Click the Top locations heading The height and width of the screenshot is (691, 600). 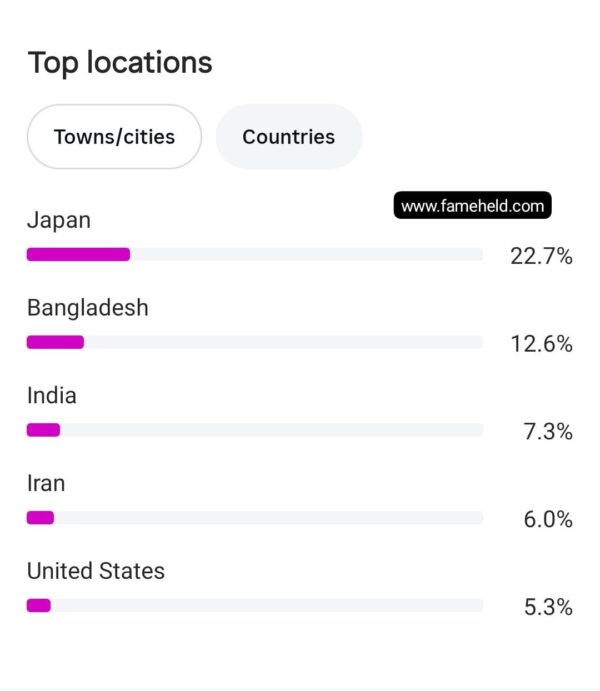[120, 63]
